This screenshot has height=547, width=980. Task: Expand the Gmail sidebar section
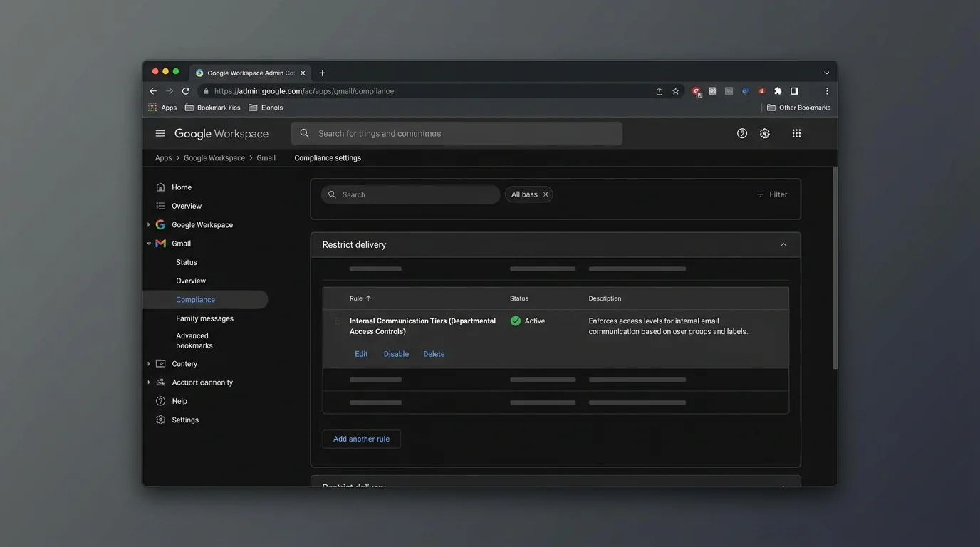tap(149, 244)
